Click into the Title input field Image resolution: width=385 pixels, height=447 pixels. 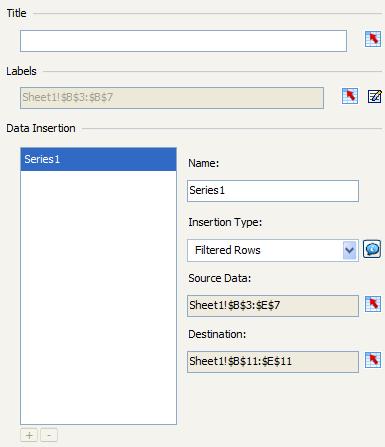click(x=183, y=41)
